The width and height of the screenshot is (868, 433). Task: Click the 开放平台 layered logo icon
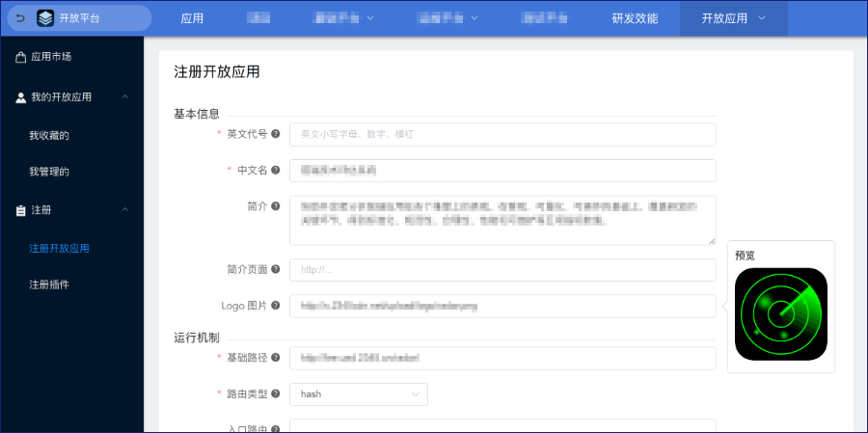[x=45, y=18]
